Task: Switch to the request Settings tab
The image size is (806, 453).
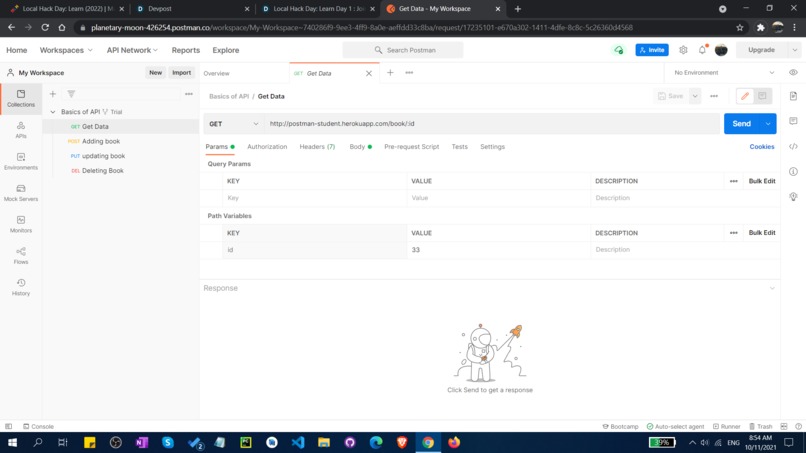Action: [x=492, y=147]
